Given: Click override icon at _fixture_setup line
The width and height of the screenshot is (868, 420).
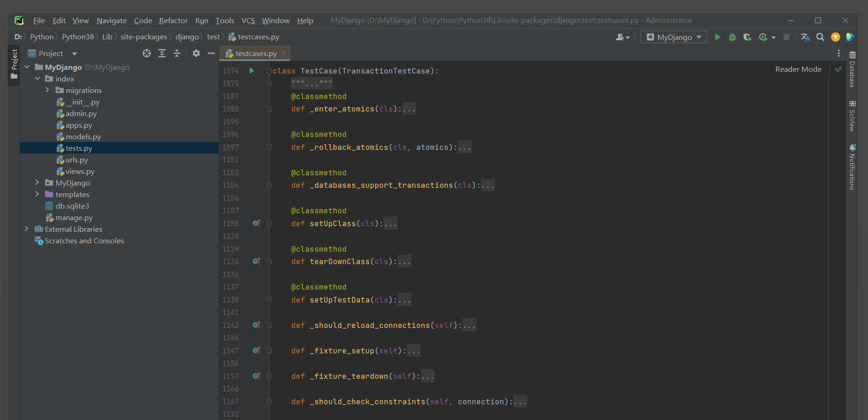Looking at the screenshot, I should pyautogui.click(x=256, y=351).
